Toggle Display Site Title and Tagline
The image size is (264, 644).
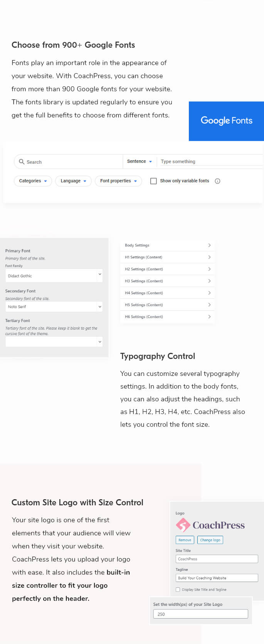pyautogui.click(x=178, y=589)
